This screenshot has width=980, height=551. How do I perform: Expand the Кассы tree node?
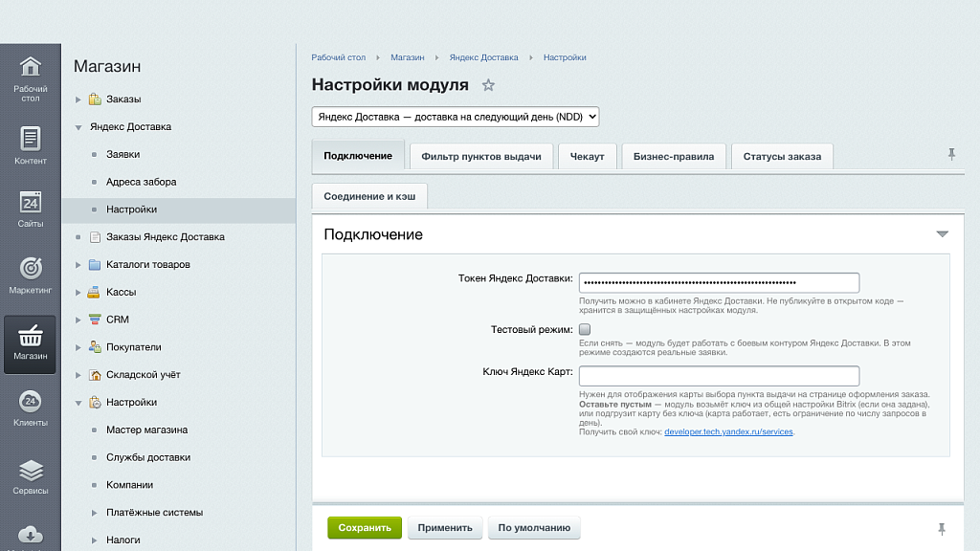78,293
